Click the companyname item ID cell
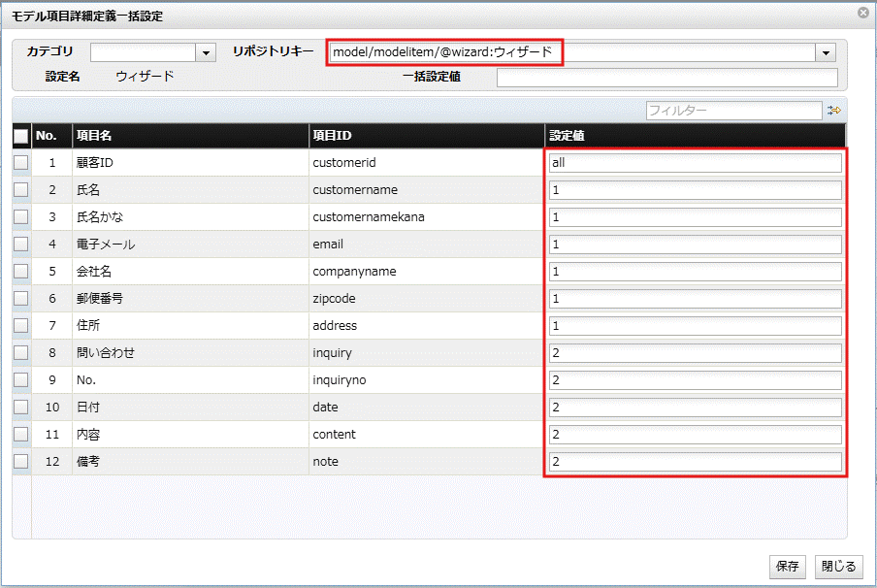877x588 pixels. 427,272
